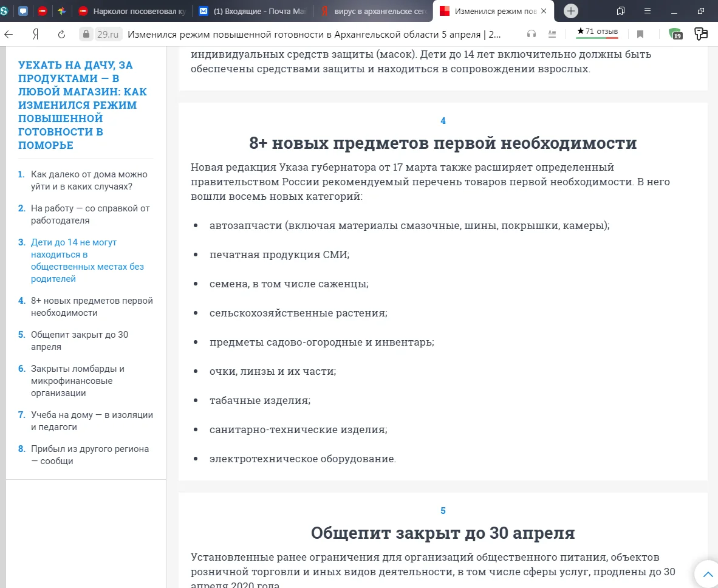This screenshot has height=588, width=718.
Task: Go to section 7 Учеба на дому
Action: (92, 421)
